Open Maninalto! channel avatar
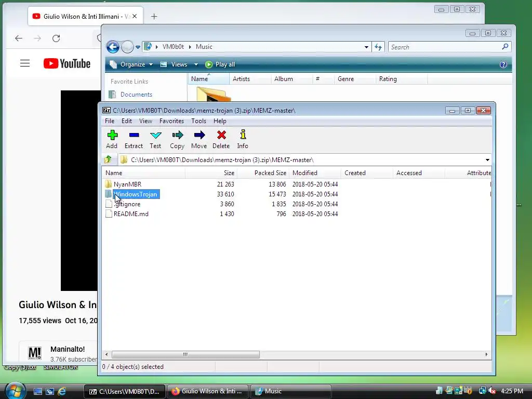This screenshot has width=532, height=399. pos(35,353)
